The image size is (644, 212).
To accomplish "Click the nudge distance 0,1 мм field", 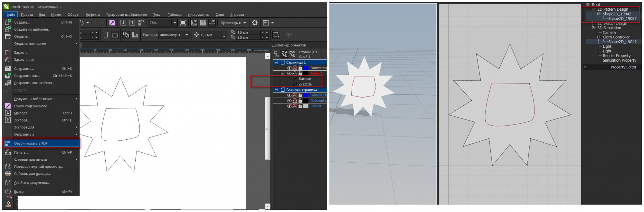I will point(211,35).
